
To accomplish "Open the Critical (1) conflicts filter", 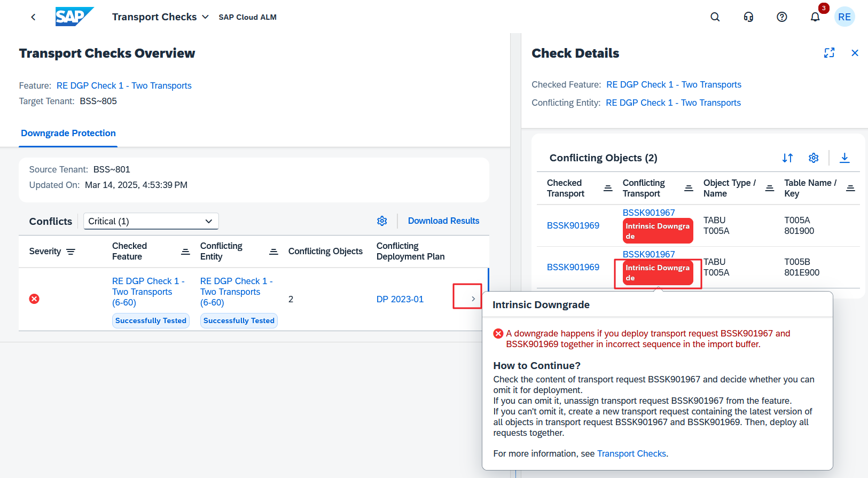I will coord(151,221).
